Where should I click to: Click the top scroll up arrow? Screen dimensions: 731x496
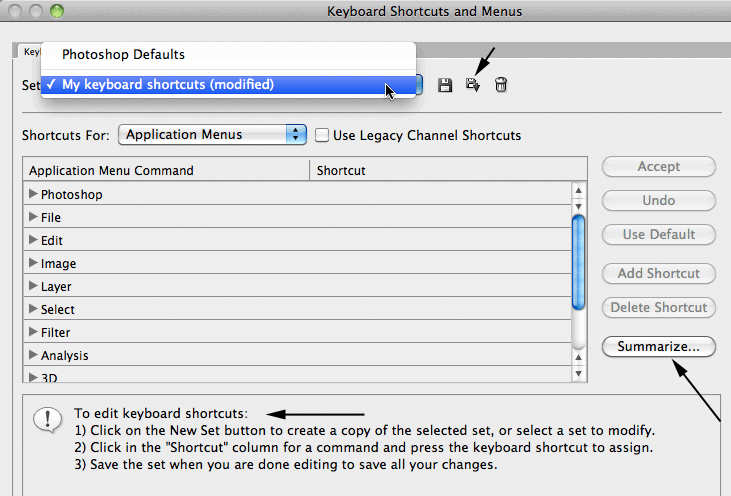click(x=579, y=190)
